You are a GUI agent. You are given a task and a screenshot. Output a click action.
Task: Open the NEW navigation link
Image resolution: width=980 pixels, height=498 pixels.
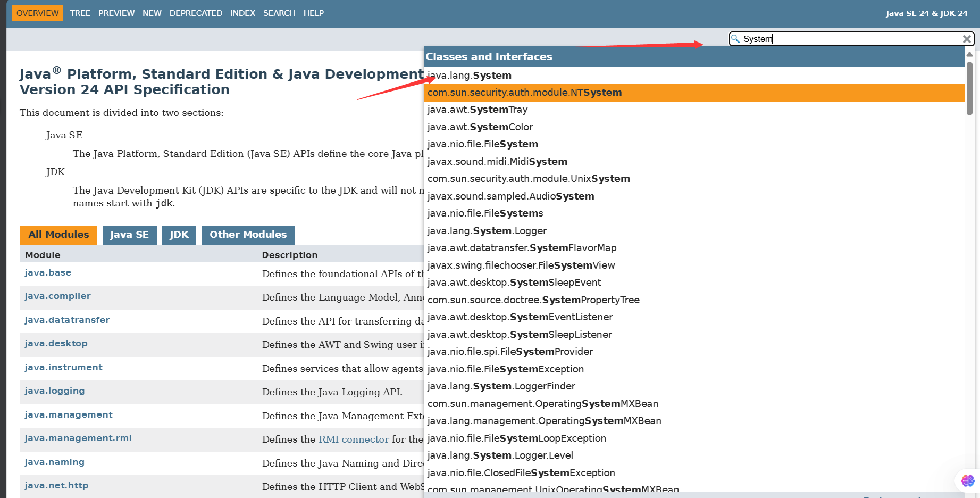[x=152, y=13]
